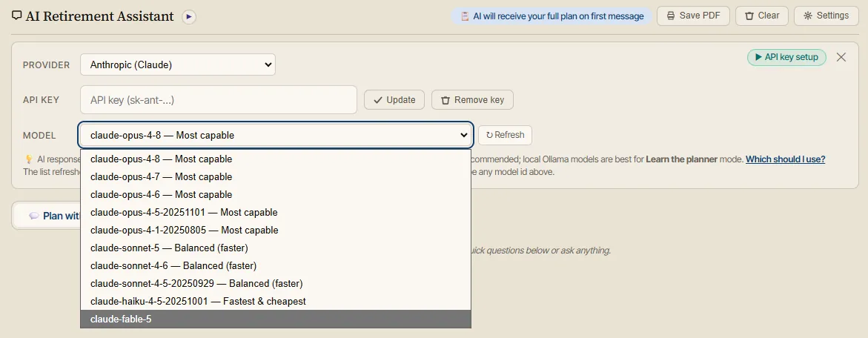Open the Settings panel
Screen dimensions: 868x338
(826, 16)
